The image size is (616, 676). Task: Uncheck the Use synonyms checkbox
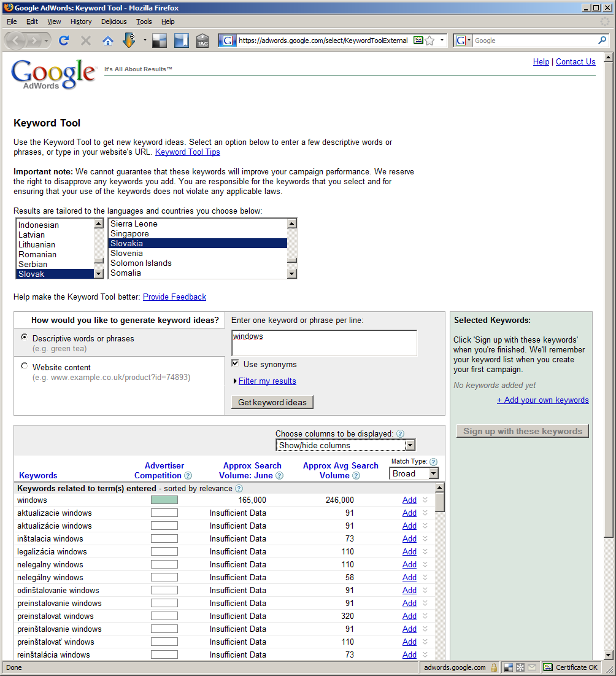tap(236, 363)
